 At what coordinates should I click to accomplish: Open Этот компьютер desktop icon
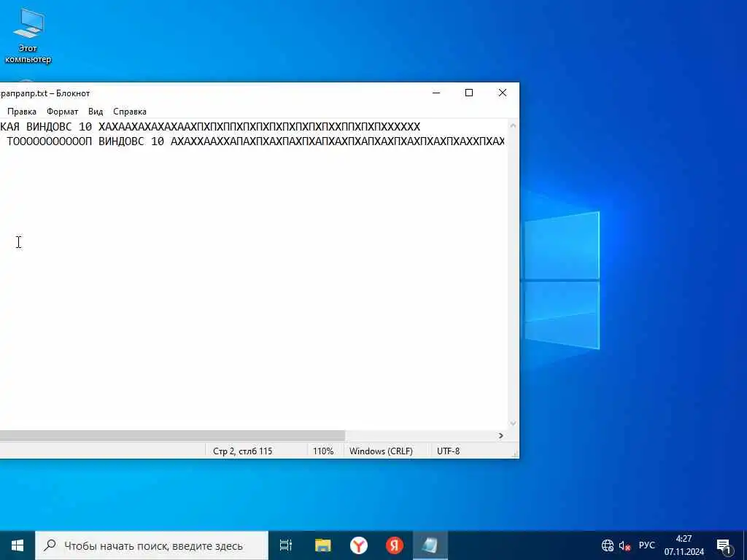pyautogui.click(x=28, y=36)
